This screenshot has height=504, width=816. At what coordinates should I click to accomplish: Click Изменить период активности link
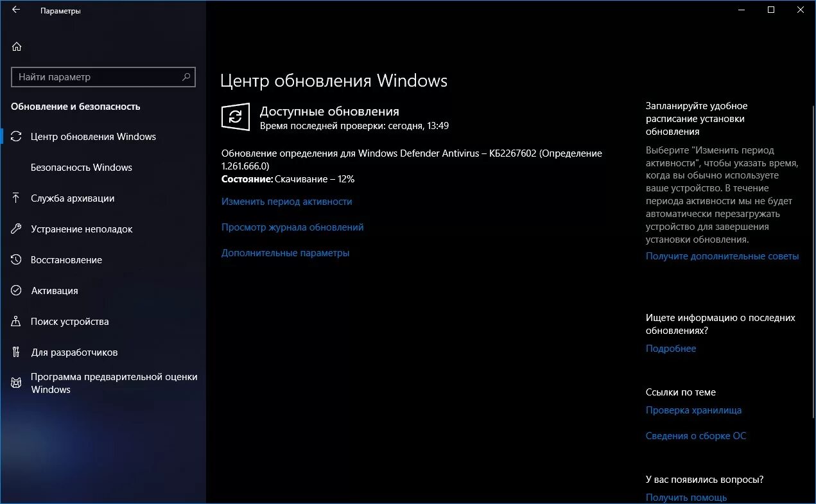pos(286,201)
